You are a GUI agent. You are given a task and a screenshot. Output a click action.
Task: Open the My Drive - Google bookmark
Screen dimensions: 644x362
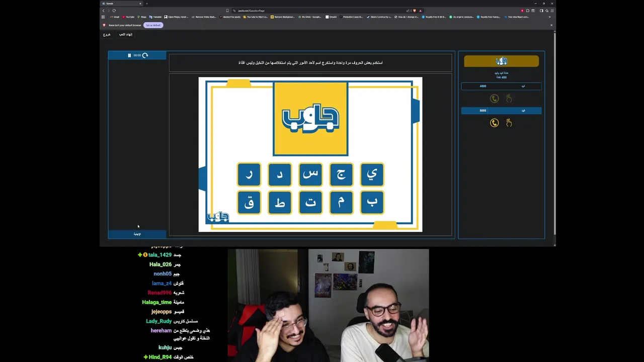(309, 17)
